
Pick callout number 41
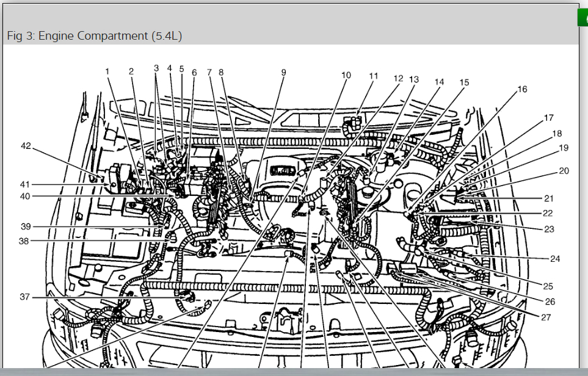(25, 184)
